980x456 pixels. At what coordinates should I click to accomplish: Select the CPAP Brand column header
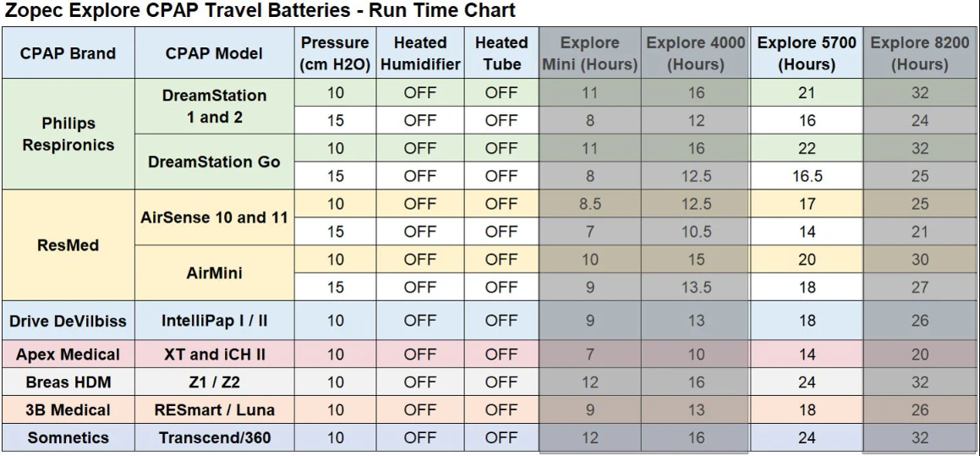[x=68, y=53]
